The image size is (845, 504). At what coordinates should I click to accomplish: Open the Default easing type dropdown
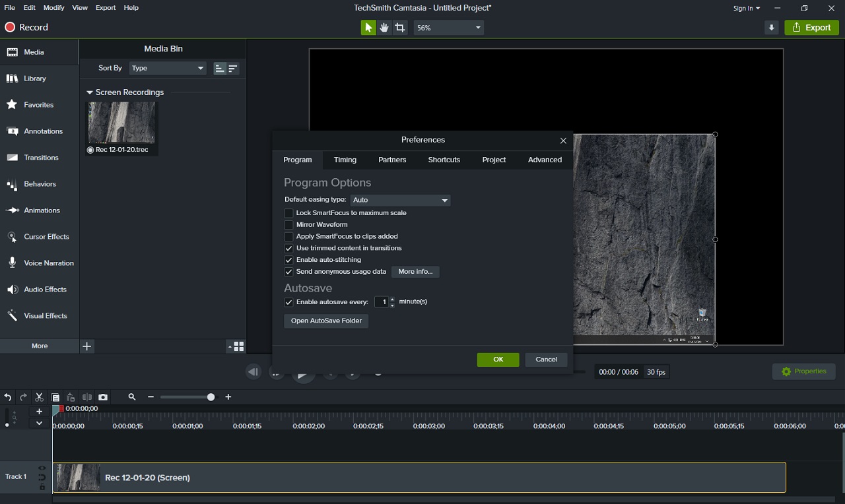tap(400, 200)
